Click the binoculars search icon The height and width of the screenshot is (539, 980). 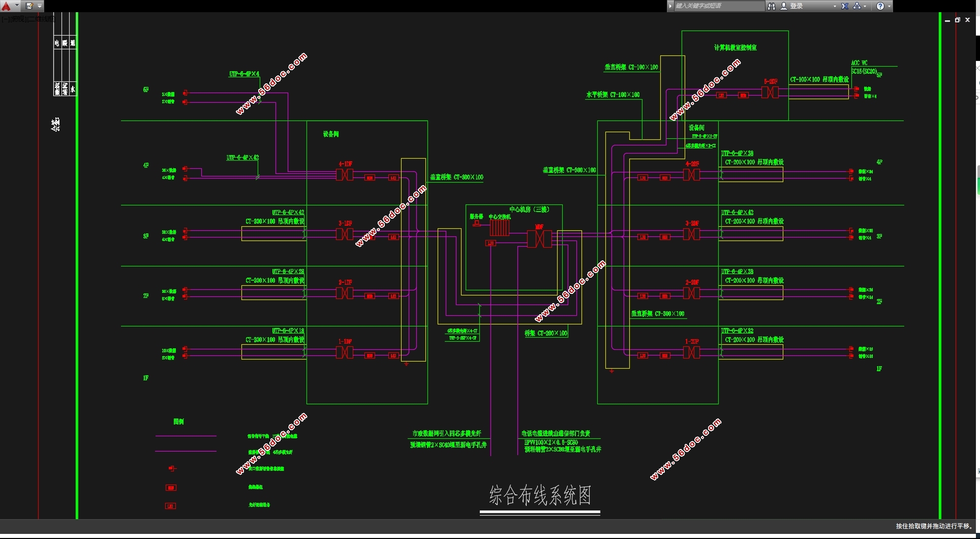[772, 6]
